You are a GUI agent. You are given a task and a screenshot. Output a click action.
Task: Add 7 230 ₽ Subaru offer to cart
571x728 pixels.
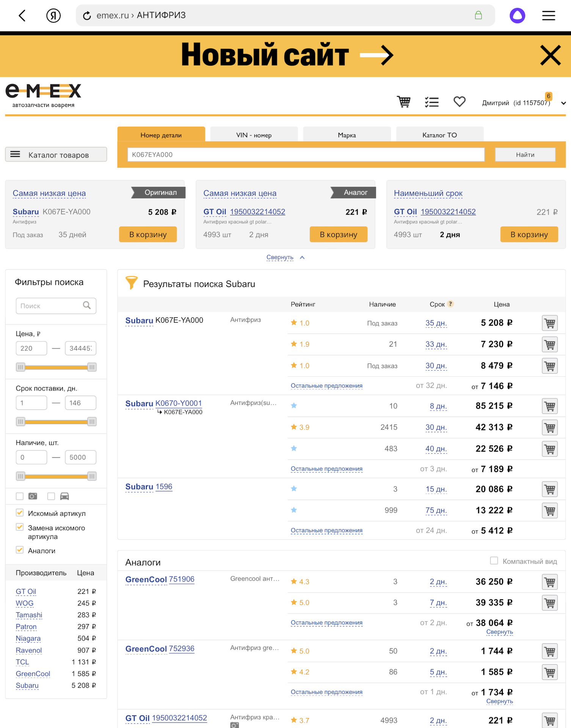pos(549,345)
